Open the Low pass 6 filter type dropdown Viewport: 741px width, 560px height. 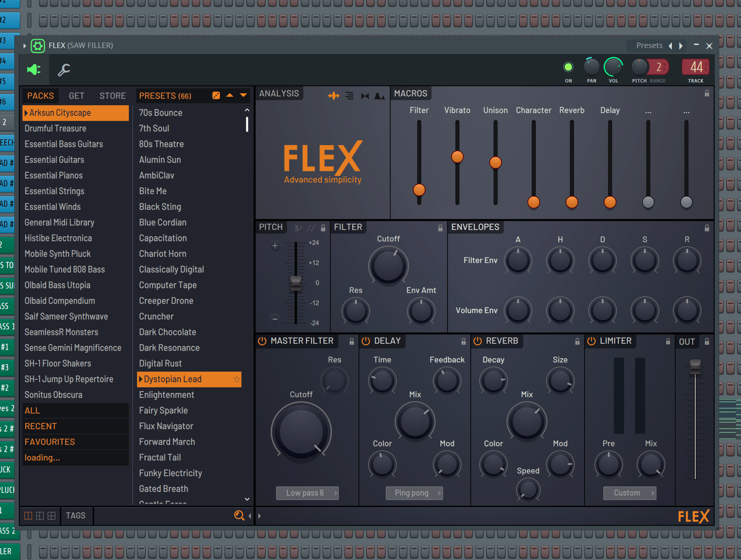tap(307, 493)
